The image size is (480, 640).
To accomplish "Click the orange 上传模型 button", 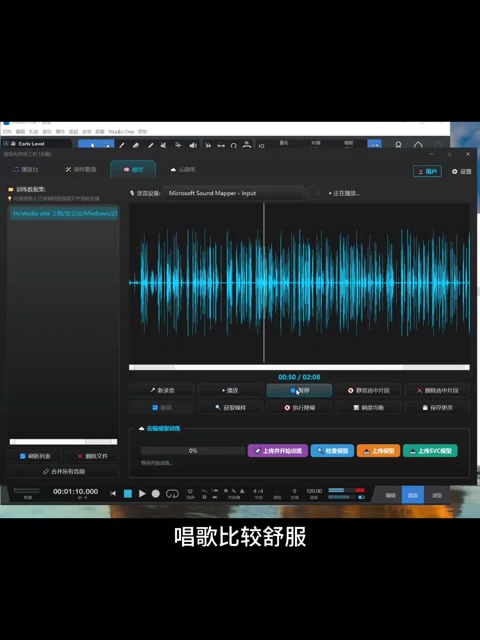I will pyautogui.click(x=378, y=451).
